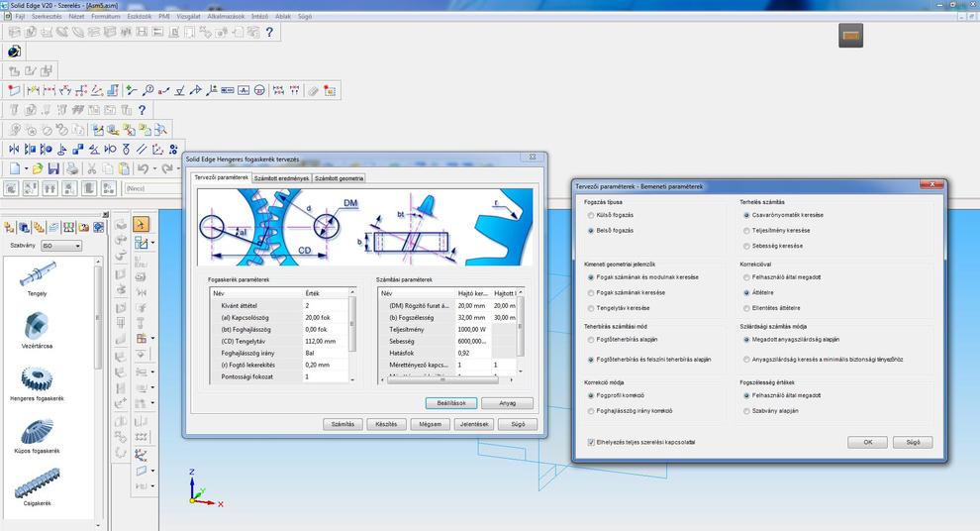This screenshot has height=531, width=980.
Task: Open the Eszközök menu
Action: point(140,16)
